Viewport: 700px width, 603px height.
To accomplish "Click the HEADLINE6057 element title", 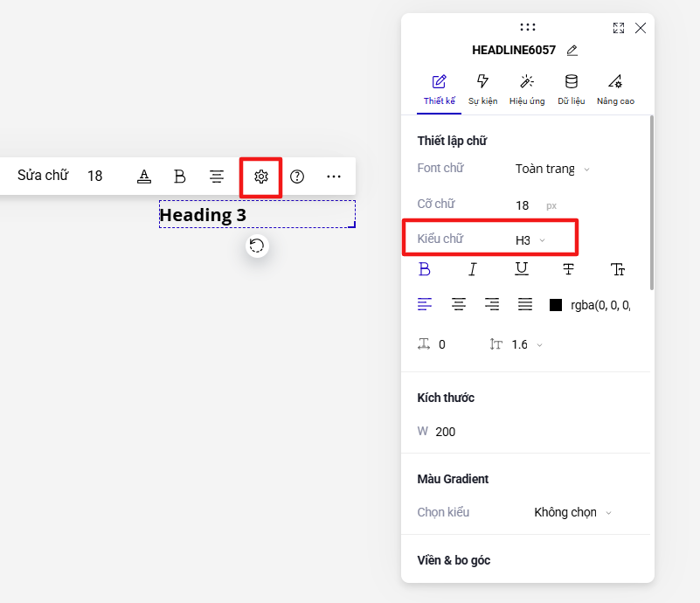I will coord(514,50).
